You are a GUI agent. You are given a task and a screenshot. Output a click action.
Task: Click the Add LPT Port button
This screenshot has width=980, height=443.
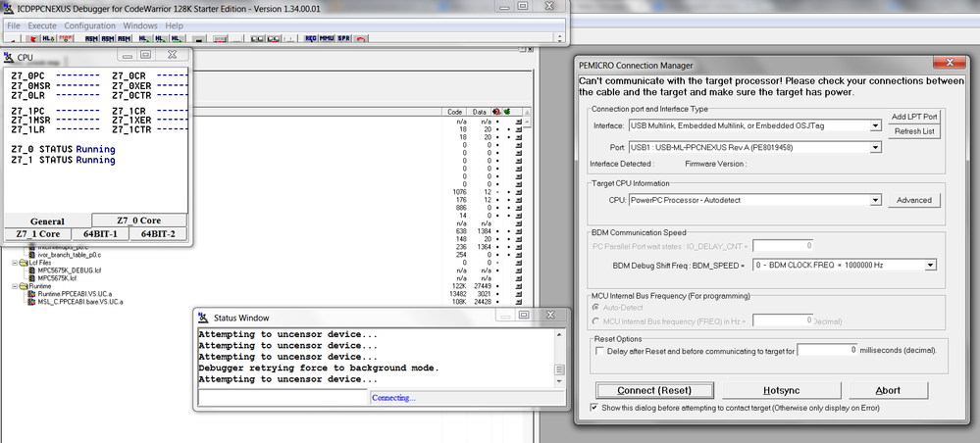point(914,117)
